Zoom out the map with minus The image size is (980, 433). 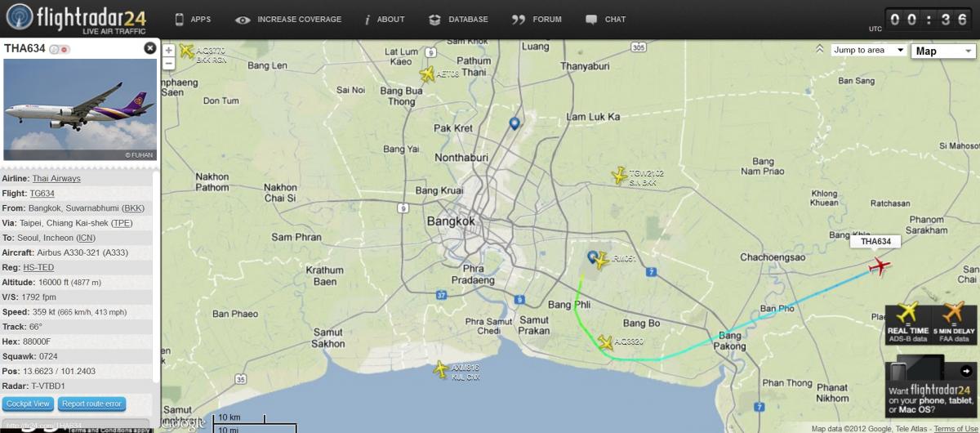point(169,63)
